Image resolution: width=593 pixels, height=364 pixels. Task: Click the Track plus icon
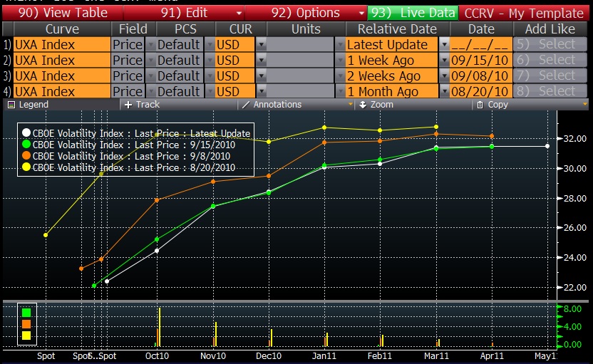[x=128, y=105]
